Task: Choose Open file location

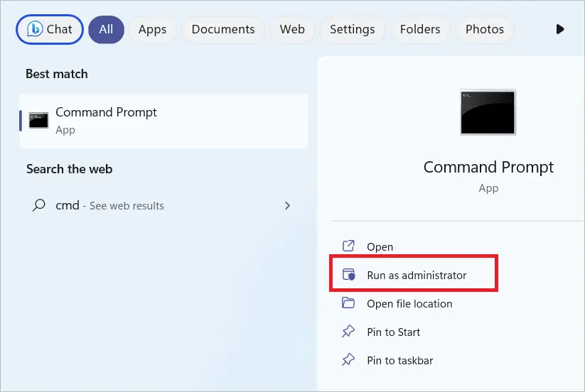Action: click(x=409, y=304)
